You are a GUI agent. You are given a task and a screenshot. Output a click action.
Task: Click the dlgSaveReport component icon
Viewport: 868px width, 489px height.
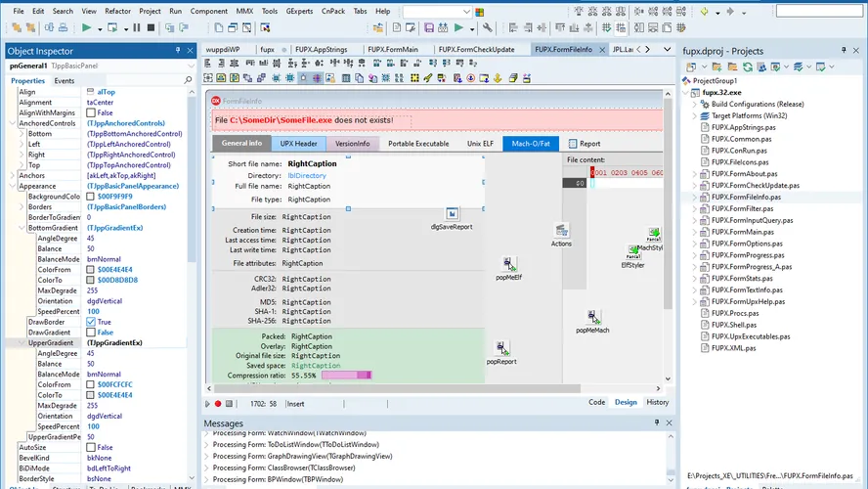click(453, 213)
